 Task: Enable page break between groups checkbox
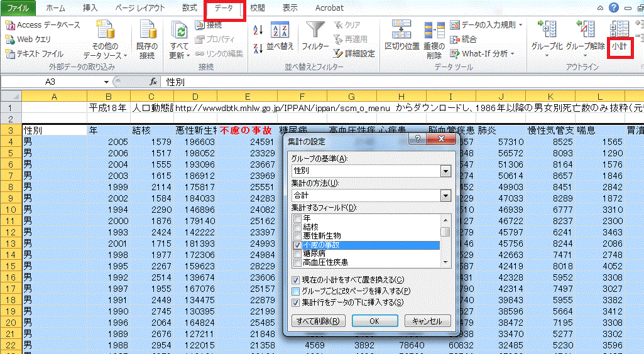point(297,291)
